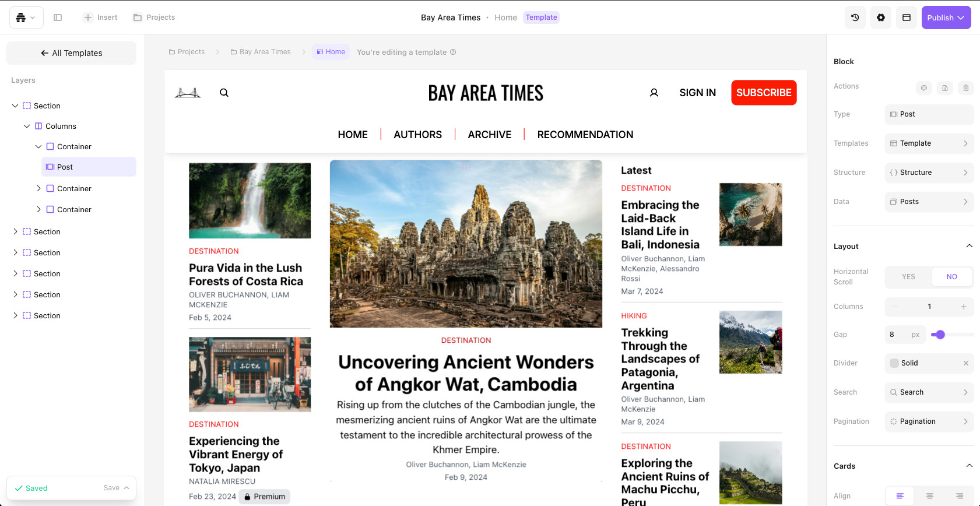
Task: Open the Bay Area Times breadcrumb
Action: 261,52
